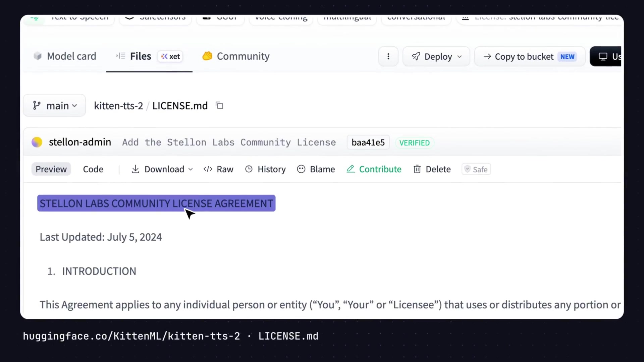Open Raw file view
This screenshot has height=362, width=644.
click(218, 169)
